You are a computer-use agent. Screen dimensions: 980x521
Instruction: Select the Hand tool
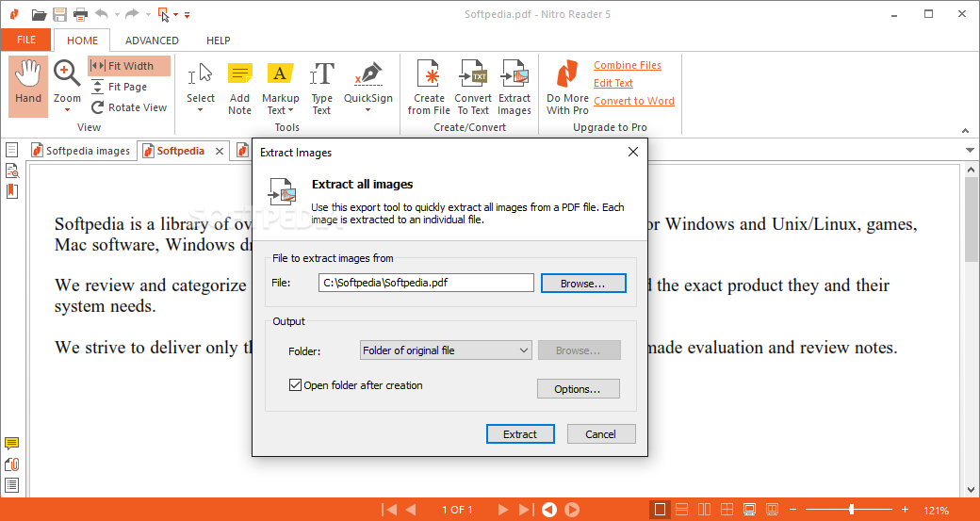tap(28, 87)
